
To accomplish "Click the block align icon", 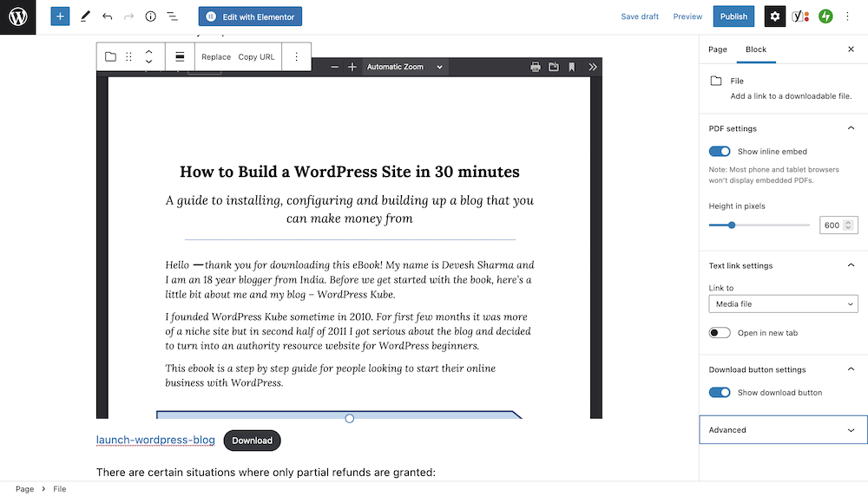I will (180, 57).
